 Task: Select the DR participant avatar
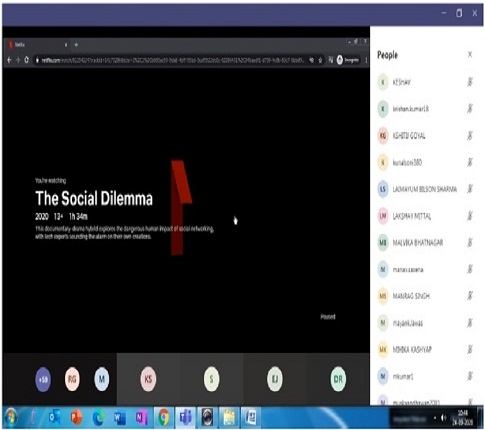pyautogui.click(x=338, y=379)
